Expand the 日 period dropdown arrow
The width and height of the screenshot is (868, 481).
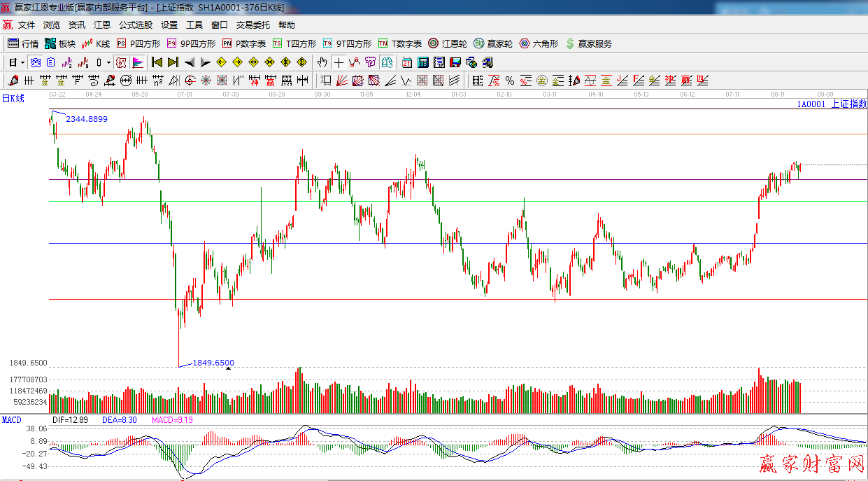click(23, 62)
